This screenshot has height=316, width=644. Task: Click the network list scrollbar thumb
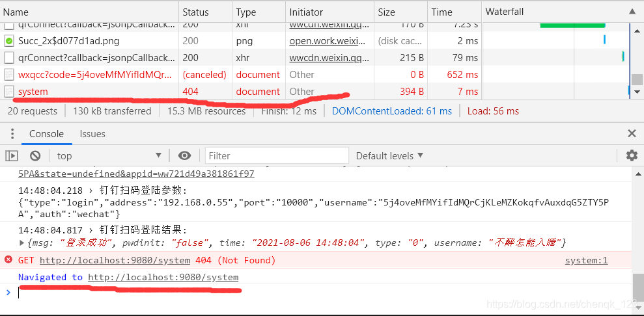point(637,79)
